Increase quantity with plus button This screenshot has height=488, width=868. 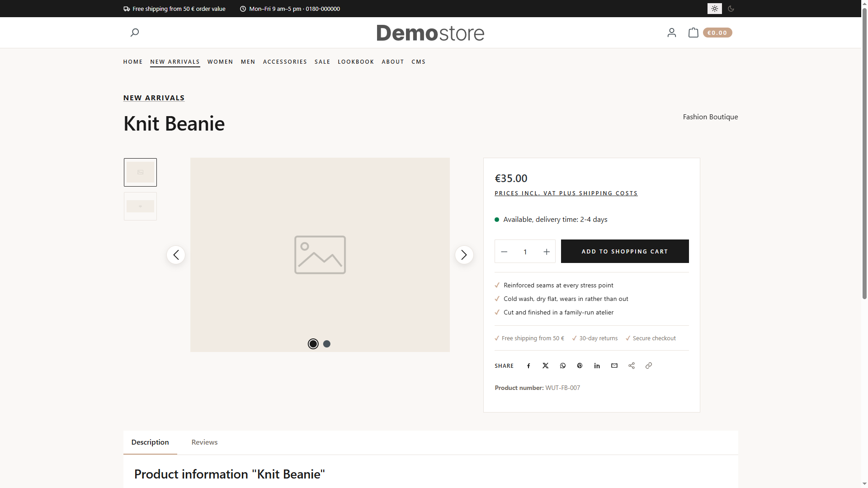click(x=547, y=252)
